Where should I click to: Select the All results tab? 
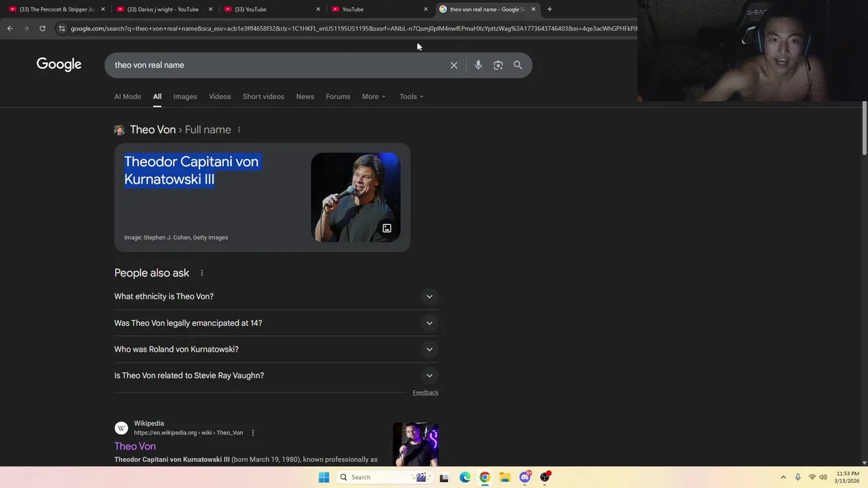tap(157, 96)
